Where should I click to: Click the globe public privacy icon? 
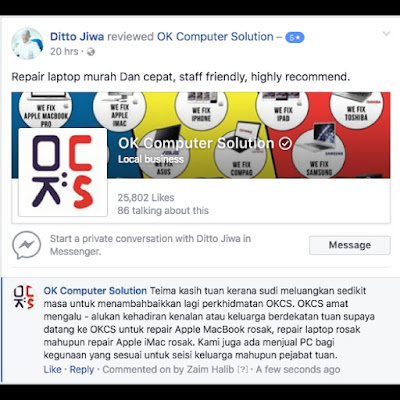[91, 52]
